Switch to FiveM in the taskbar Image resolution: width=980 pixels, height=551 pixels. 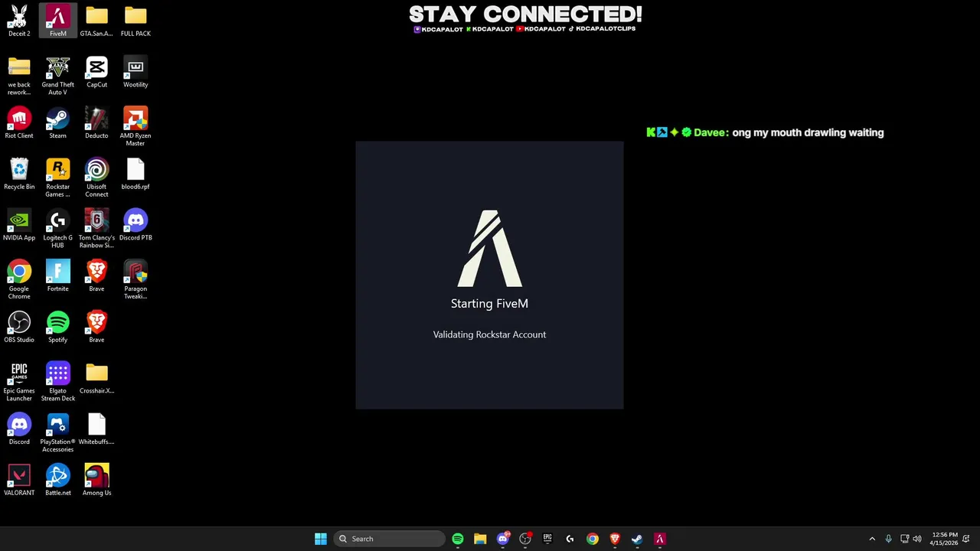659,539
